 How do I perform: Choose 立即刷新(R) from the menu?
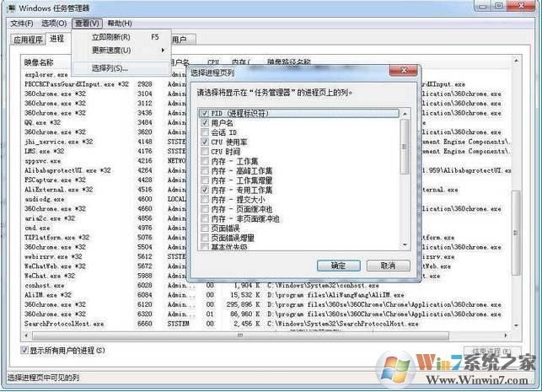121,37
